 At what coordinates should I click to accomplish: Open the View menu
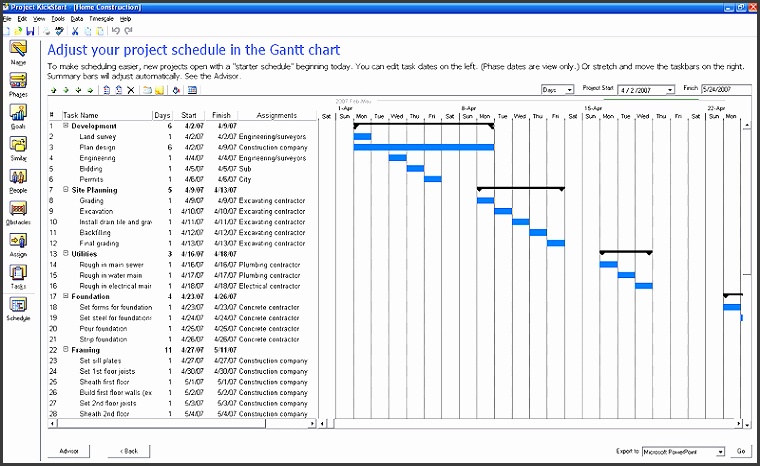pos(39,19)
